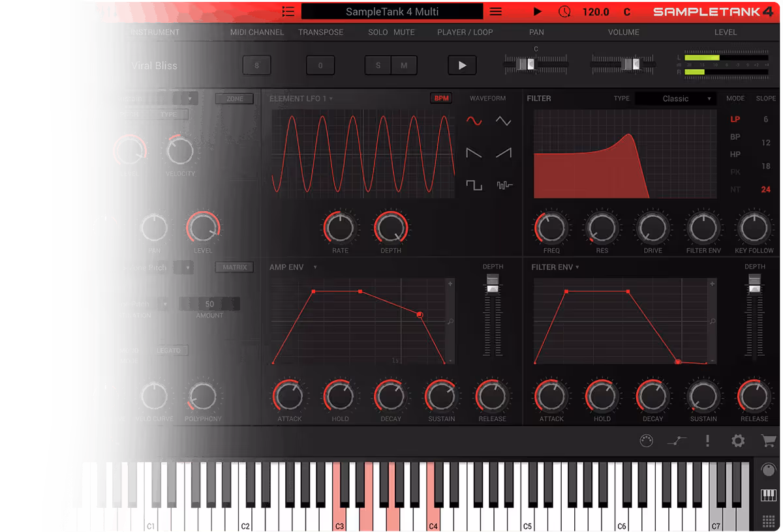Click the magnifier icon in FILTER ENV graph
The image size is (783, 532).
click(x=712, y=321)
